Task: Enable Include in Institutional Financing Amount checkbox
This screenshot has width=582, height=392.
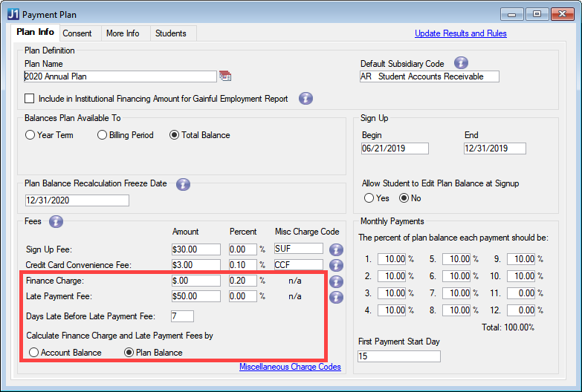Action: [x=30, y=98]
